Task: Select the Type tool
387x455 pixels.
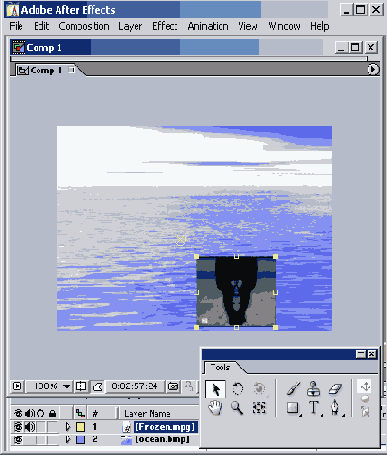Action: [x=314, y=408]
